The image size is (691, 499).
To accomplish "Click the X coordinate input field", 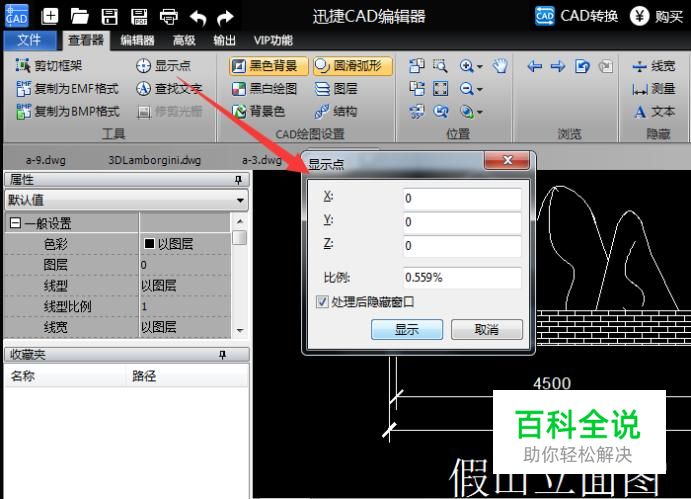I will 462,198.
